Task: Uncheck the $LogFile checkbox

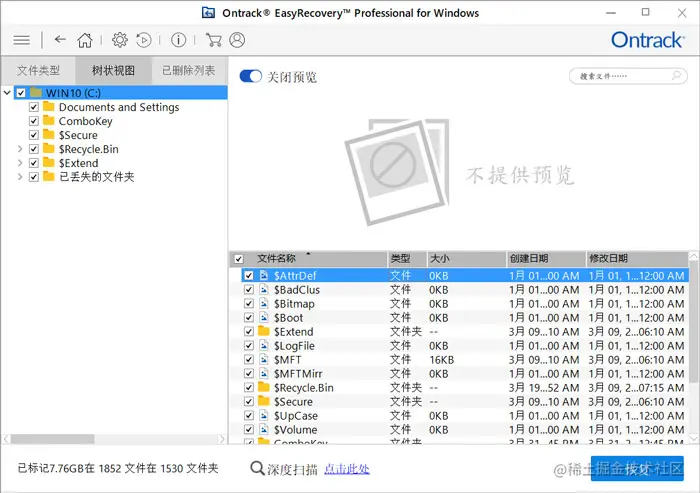Action: (x=249, y=345)
